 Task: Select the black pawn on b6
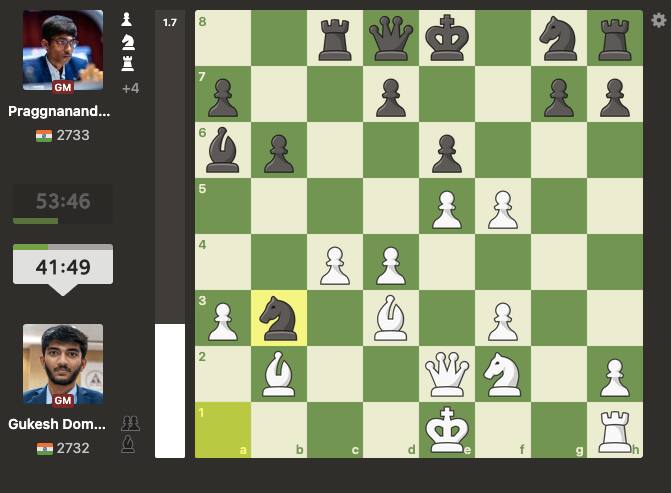(x=279, y=153)
